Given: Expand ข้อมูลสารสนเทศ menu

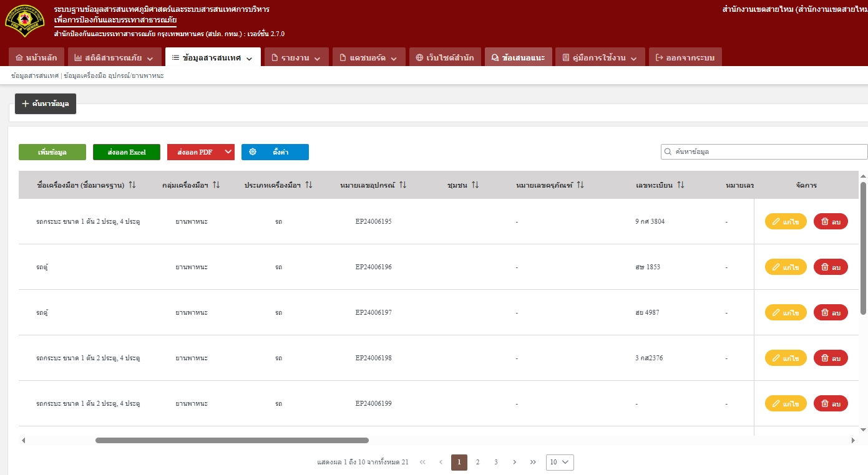Looking at the screenshot, I should click(213, 57).
